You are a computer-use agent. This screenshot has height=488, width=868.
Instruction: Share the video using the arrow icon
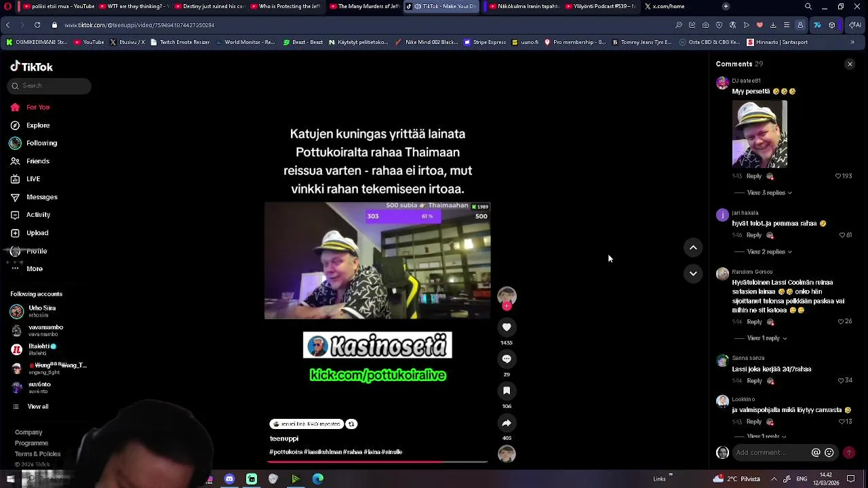pos(507,423)
